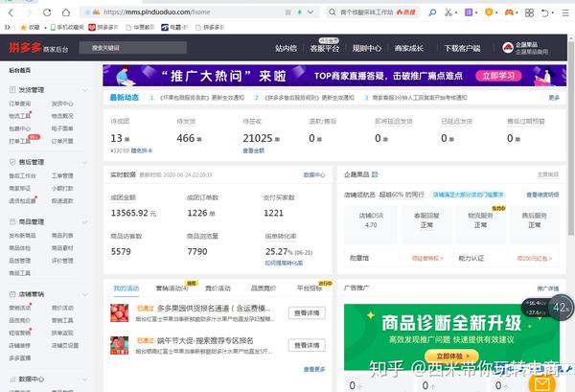This screenshot has height=392, width=575.
Task: Collapse the 数据中心 sidebar section
Action: click(85, 380)
